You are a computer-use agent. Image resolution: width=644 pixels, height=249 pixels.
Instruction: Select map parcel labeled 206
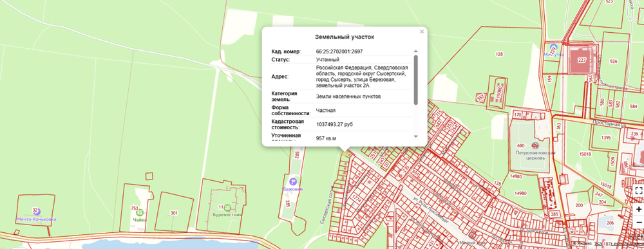(x=610, y=223)
